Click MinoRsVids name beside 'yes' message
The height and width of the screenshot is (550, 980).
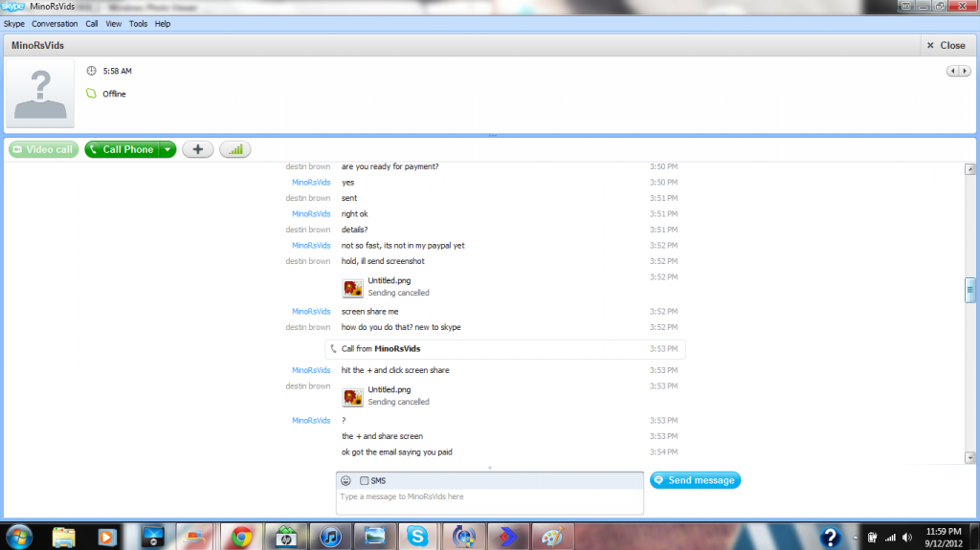coord(311,183)
